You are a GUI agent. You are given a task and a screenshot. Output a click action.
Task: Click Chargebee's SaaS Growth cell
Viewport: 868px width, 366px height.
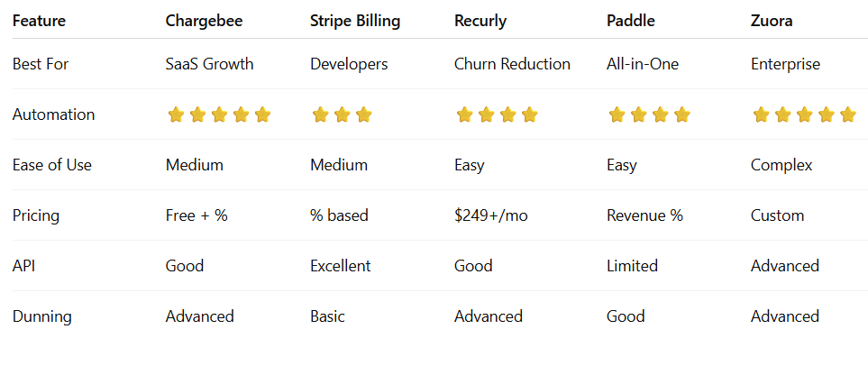(209, 64)
